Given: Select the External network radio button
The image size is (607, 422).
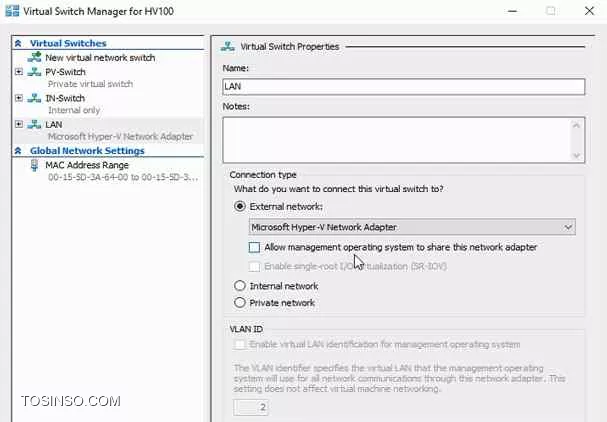Looking at the screenshot, I should pos(240,206).
